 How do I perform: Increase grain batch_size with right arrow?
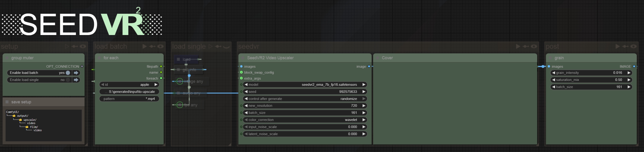point(629,87)
